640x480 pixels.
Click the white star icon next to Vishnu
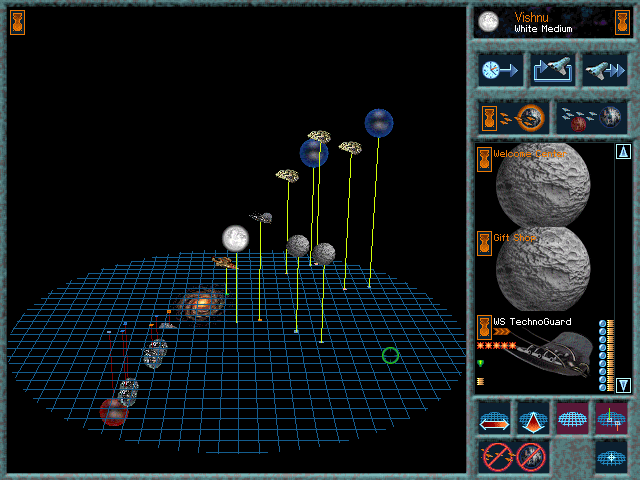[488, 22]
